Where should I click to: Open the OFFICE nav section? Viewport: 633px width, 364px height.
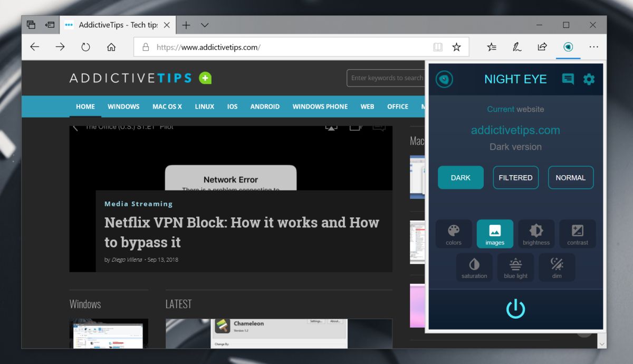398,107
